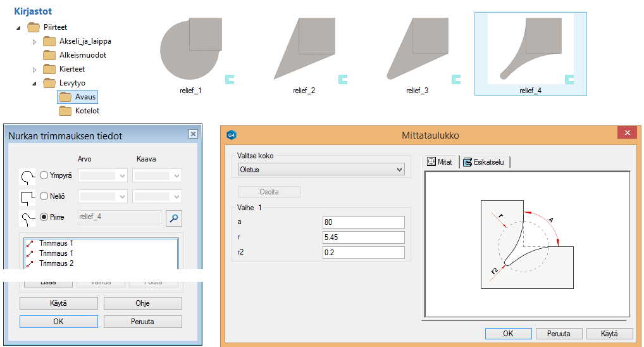Expand the Kierteet folder node
644x347 pixels.
pos(34,70)
